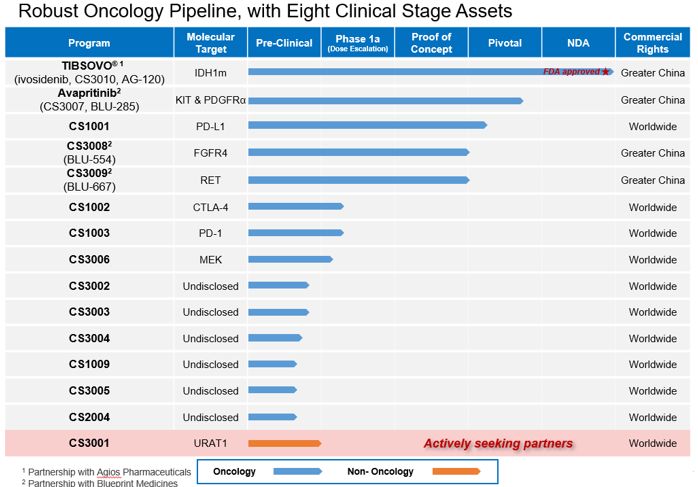The image size is (698, 487).
Task: Select the Commercial Rights column header
Action: point(653,43)
